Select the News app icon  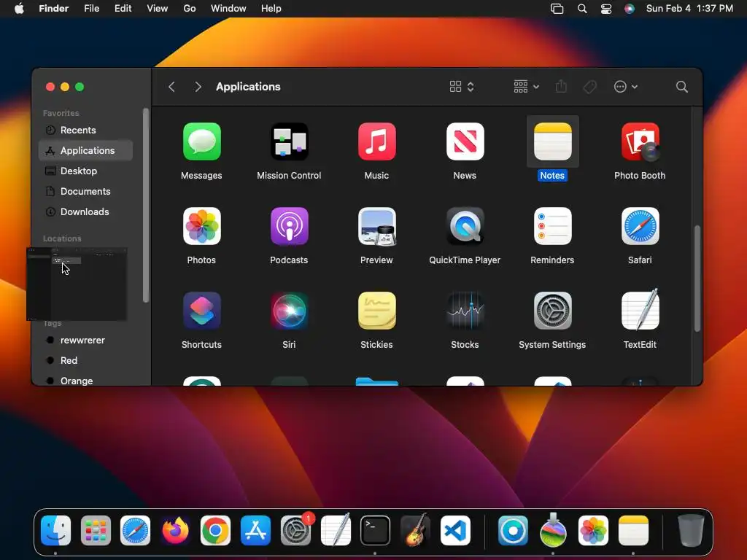coord(465,141)
